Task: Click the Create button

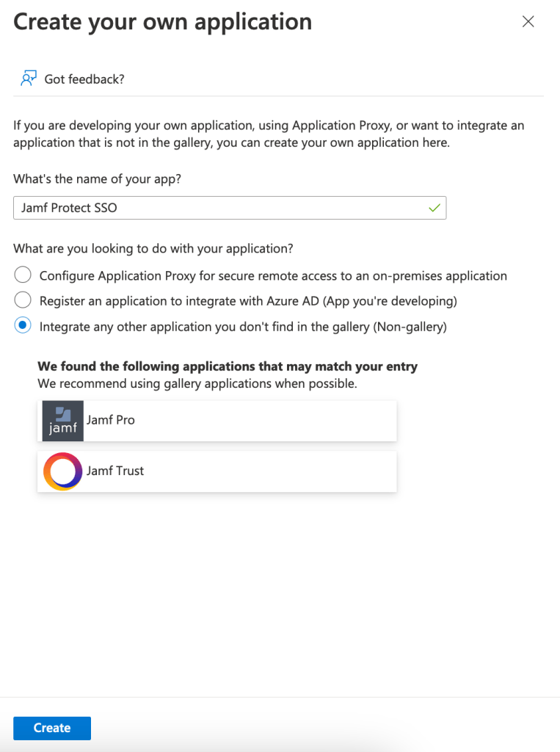Action: [x=52, y=728]
